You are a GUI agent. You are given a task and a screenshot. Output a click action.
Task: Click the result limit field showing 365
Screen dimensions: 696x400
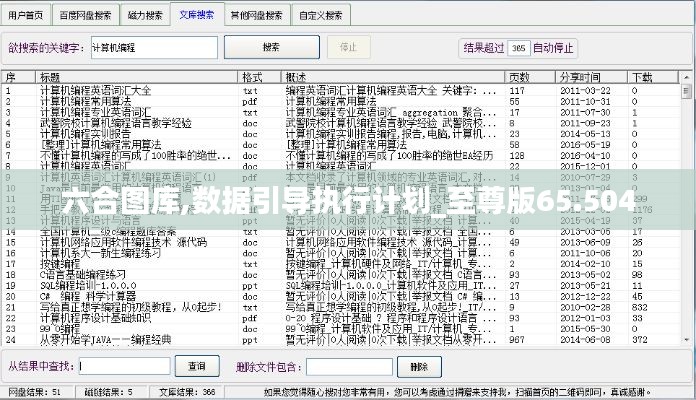pyautogui.click(x=518, y=48)
